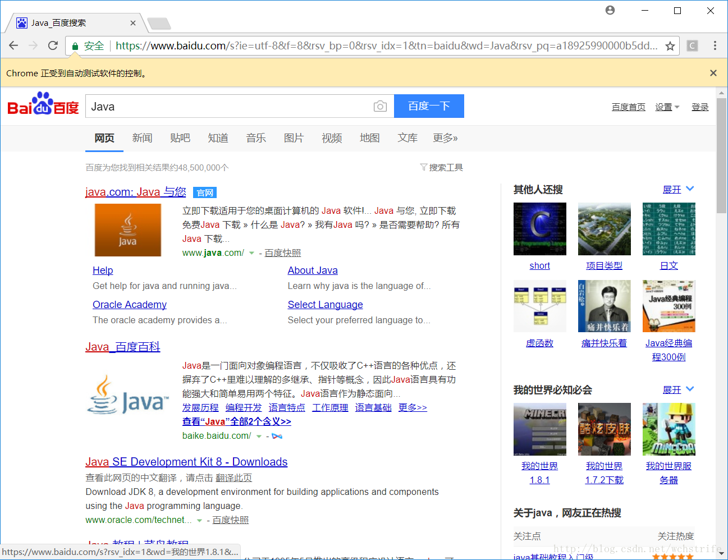The image size is (728, 560).
Task: Open the Select Language sublink
Action: pyautogui.click(x=326, y=305)
